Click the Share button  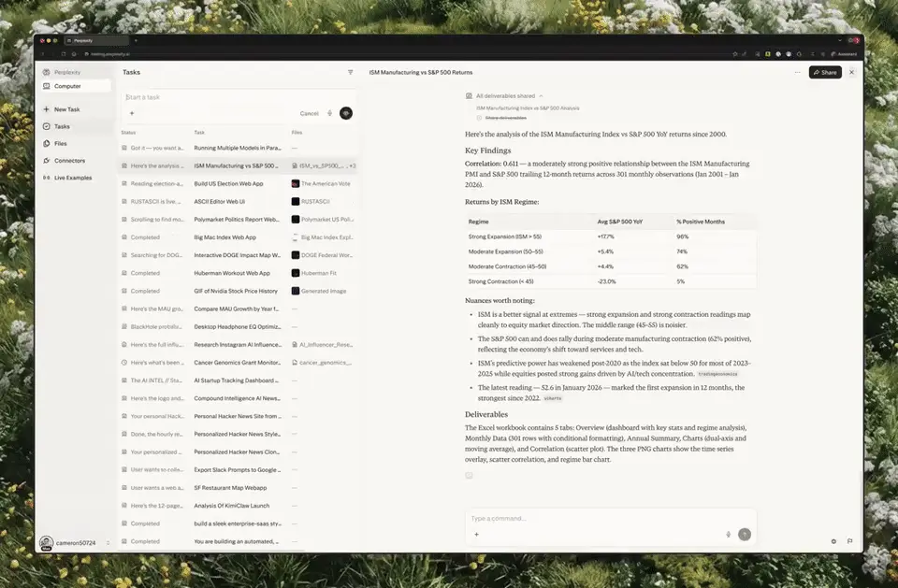point(825,72)
